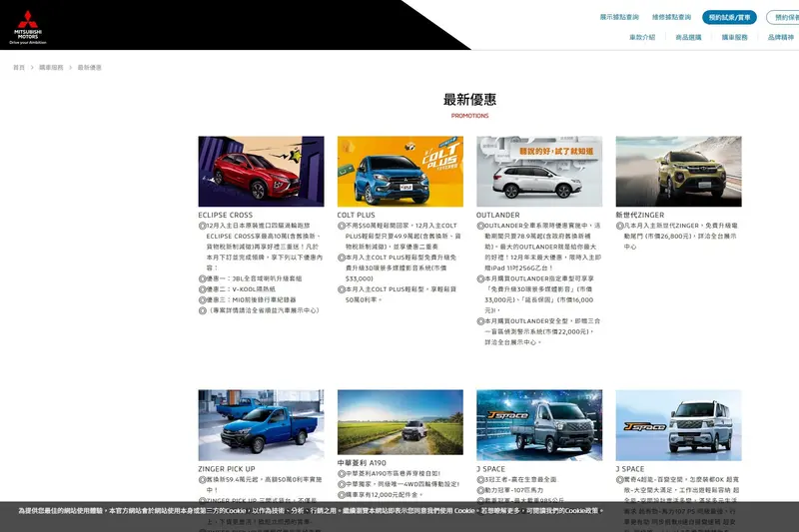Go to 首頁 in the breadcrumb
This screenshot has height=532, width=799.
(x=19, y=67)
